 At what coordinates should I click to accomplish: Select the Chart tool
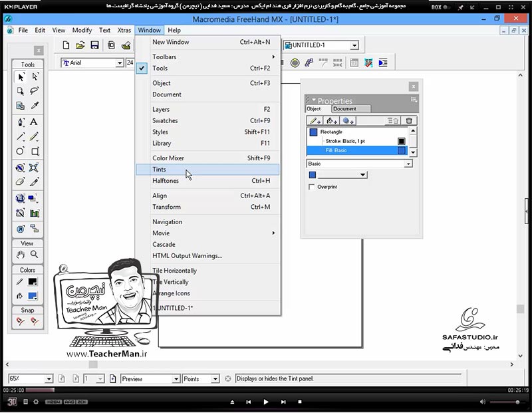click(35, 213)
